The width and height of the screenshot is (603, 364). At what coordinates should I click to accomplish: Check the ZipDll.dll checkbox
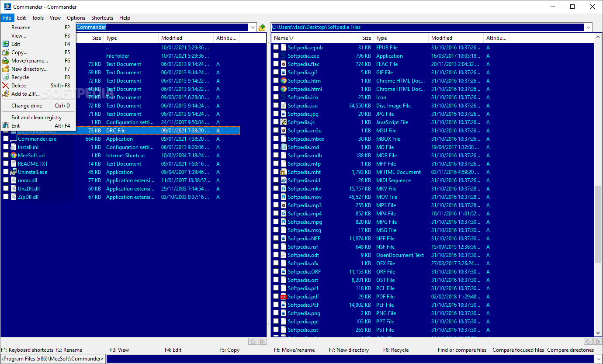tap(6, 197)
